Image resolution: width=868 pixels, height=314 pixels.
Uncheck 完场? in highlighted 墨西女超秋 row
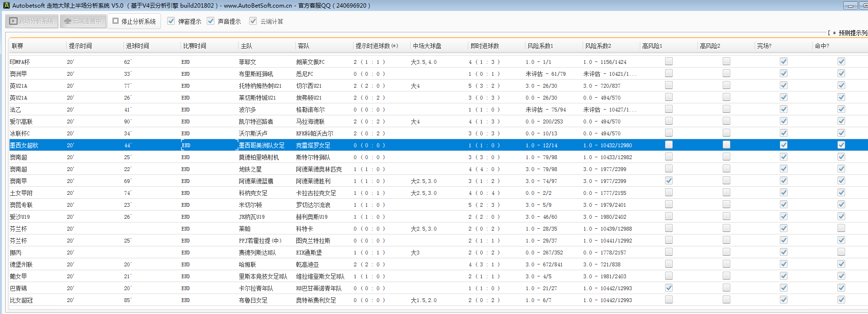click(784, 145)
